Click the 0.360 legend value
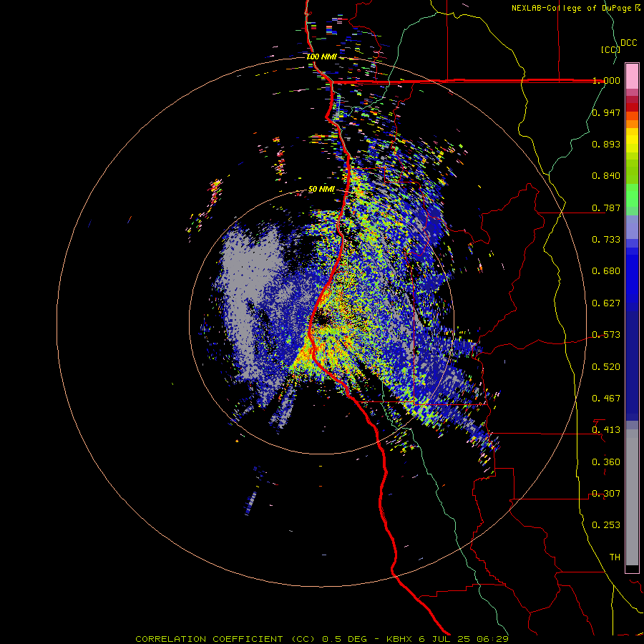The height and width of the screenshot is (644, 644). point(606,462)
